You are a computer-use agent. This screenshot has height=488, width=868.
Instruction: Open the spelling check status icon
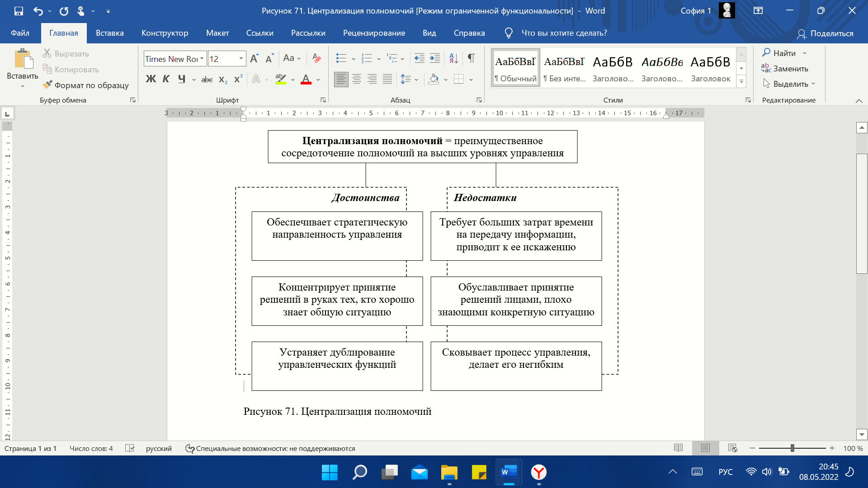[x=130, y=448]
